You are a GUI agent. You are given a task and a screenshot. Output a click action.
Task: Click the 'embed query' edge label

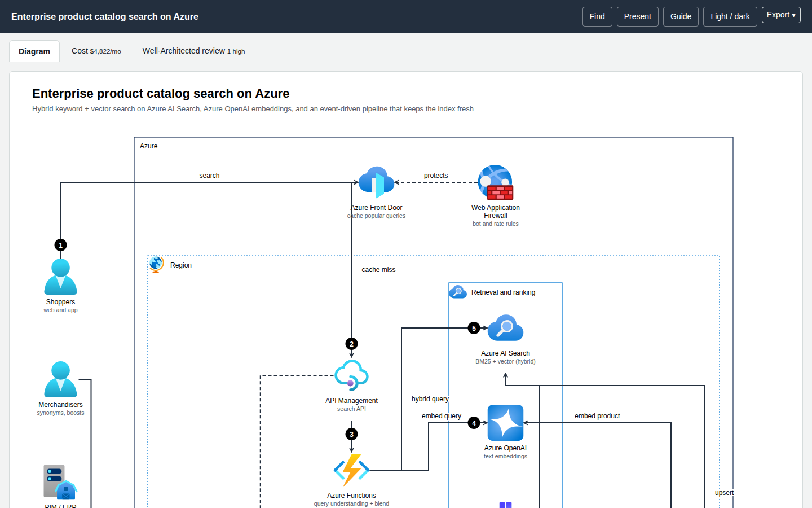click(x=442, y=416)
